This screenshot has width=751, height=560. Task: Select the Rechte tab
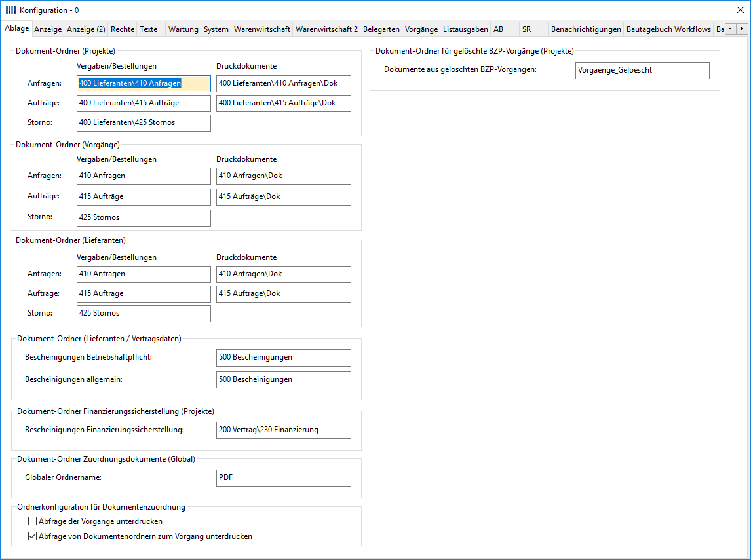tap(123, 29)
